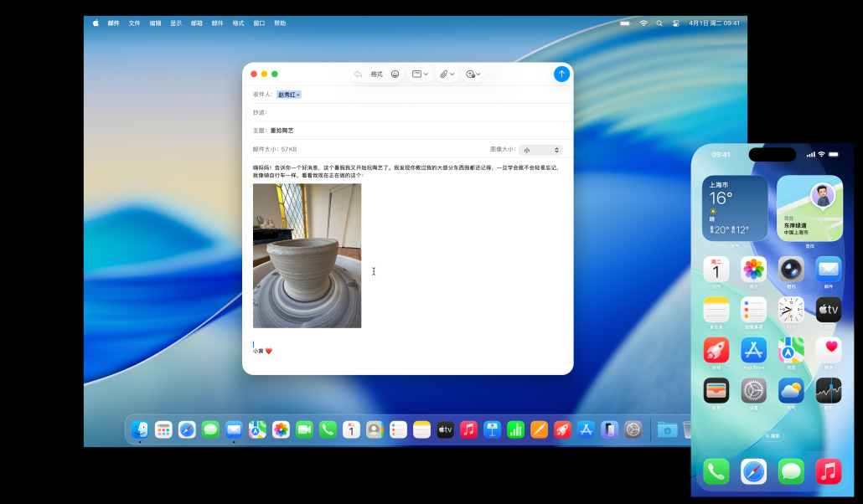Open the 邮箱 menu in the menu bar

pyautogui.click(x=197, y=23)
